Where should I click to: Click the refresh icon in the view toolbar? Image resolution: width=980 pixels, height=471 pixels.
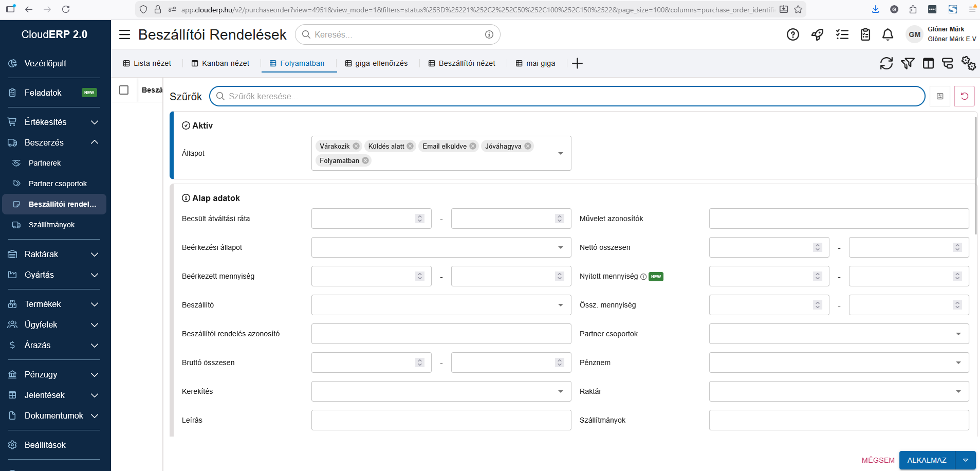pyautogui.click(x=886, y=63)
